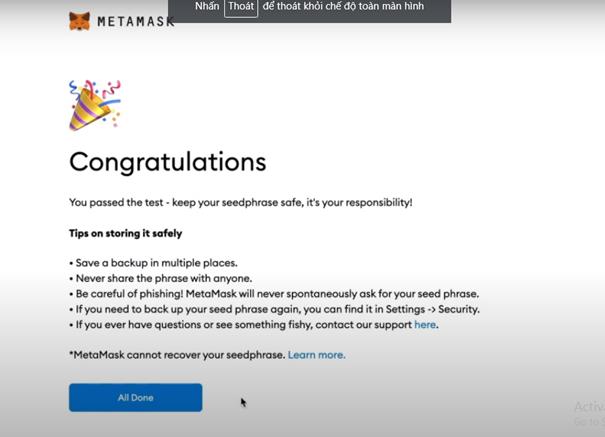Image resolution: width=605 pixels, height=437 pixels.
Task: Click the Congratulations heading
Action: [x=167, y=162]
